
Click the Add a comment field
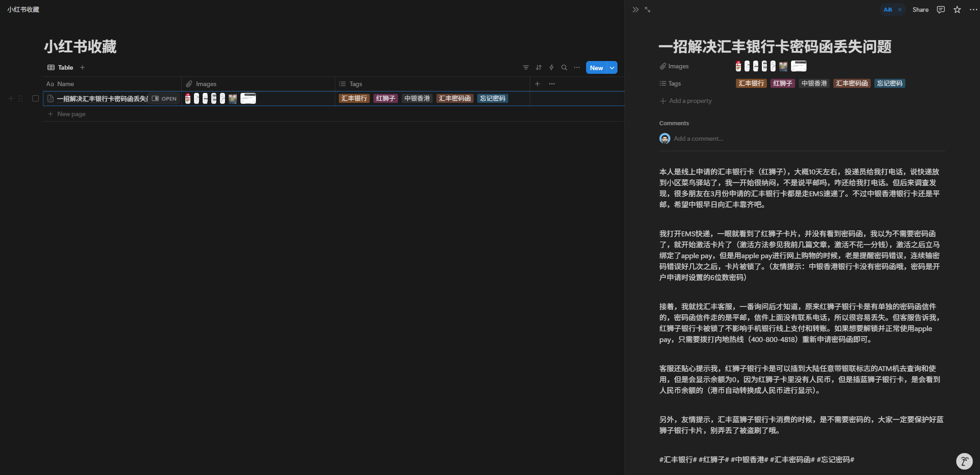(698, 138)
